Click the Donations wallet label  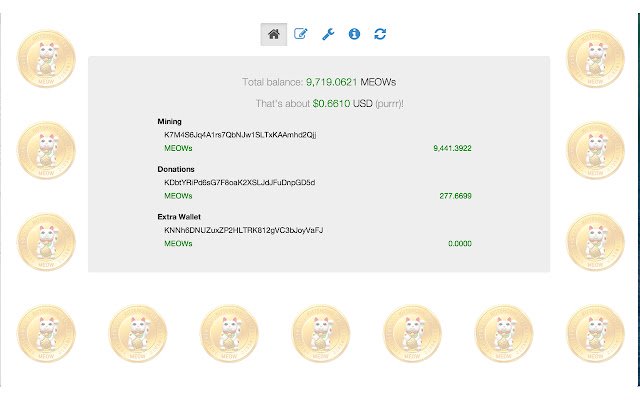(x=176, y=169)
